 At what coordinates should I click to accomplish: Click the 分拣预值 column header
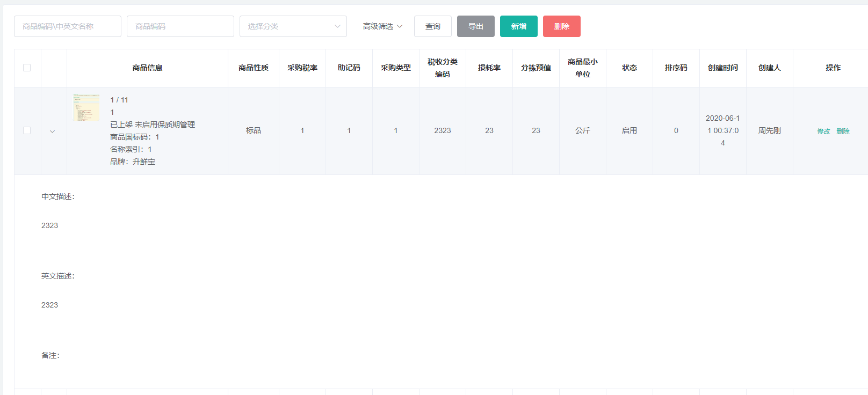tap(536, 68)
